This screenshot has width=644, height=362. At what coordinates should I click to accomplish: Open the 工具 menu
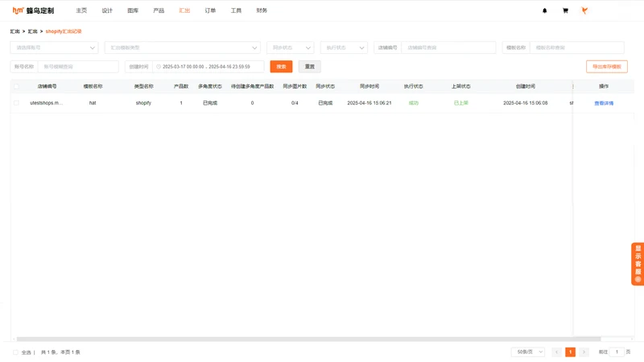(236, 10)
